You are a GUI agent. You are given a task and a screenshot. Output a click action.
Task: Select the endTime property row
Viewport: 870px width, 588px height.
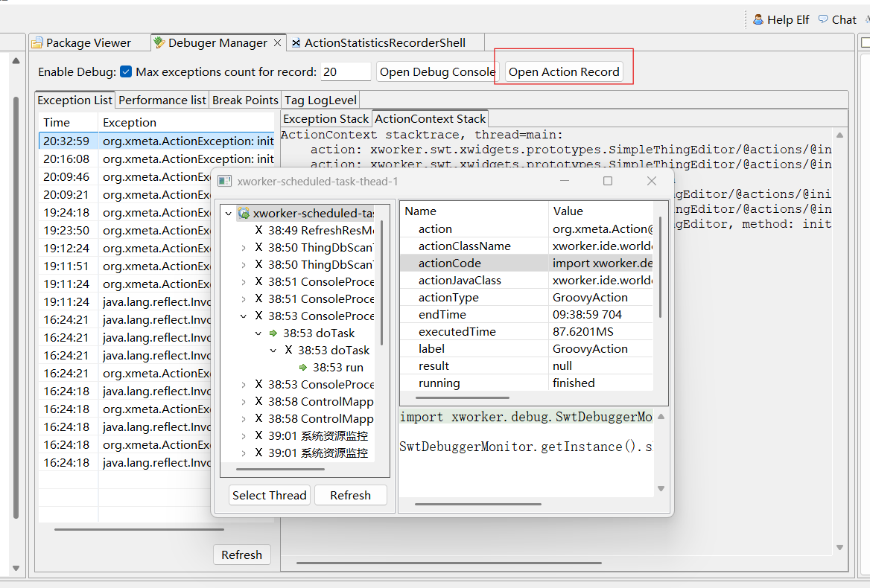(x=527, y=315)
